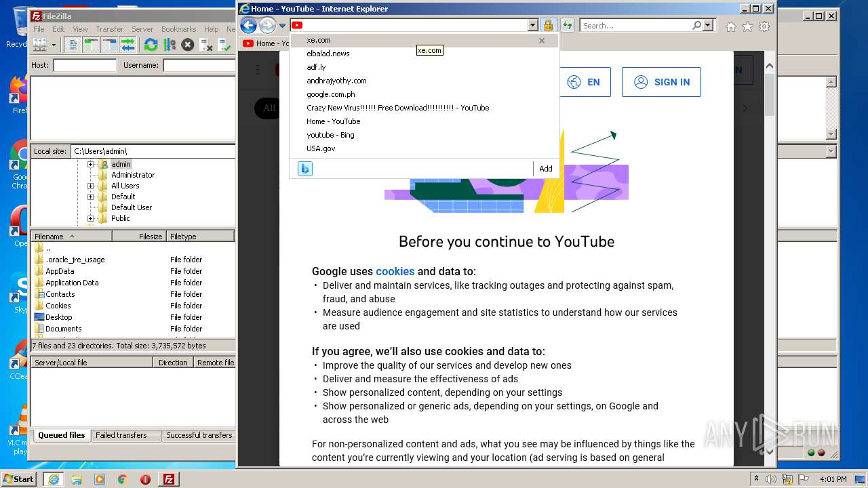Toggle FileZilla transfer queue display icon

tap(127, 45)
